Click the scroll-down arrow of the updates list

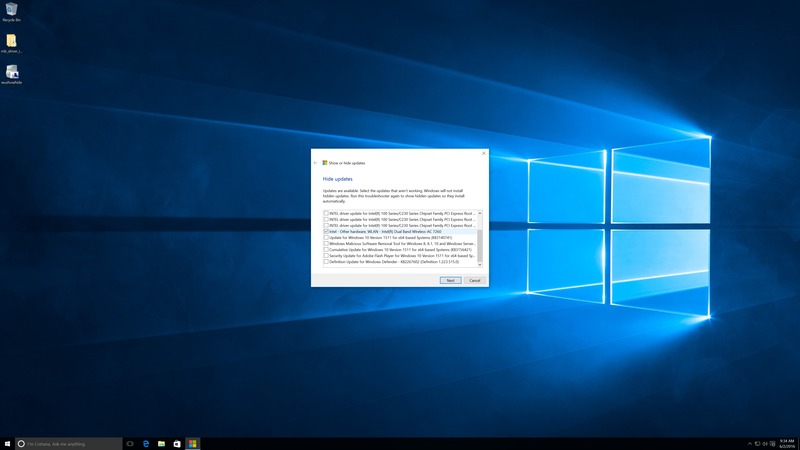[x=480, y=264]
